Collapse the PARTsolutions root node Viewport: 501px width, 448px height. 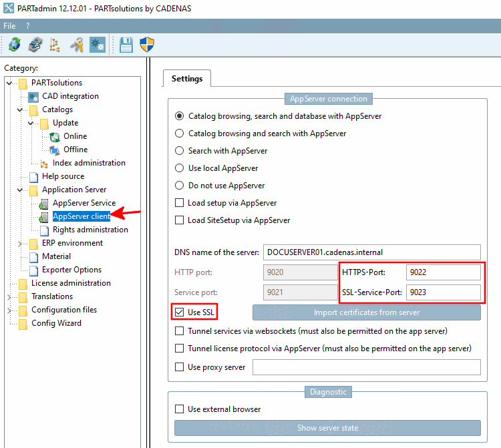coord(9,83)
